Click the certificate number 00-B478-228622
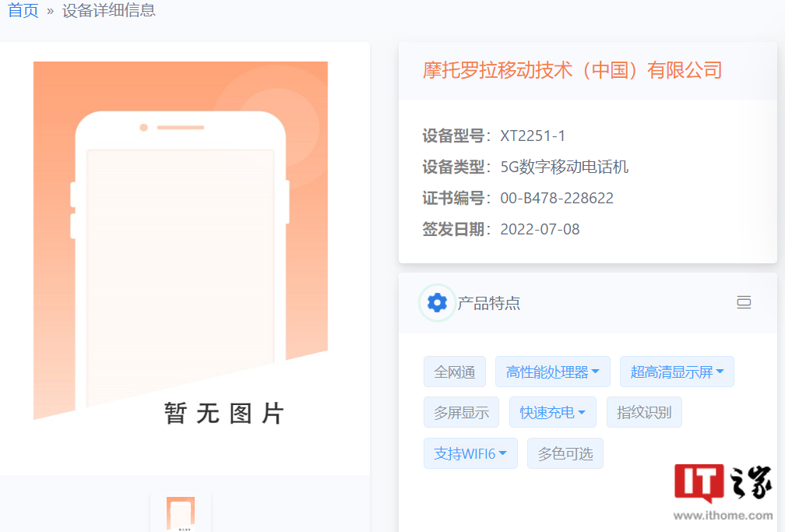 tap(557, 198)
